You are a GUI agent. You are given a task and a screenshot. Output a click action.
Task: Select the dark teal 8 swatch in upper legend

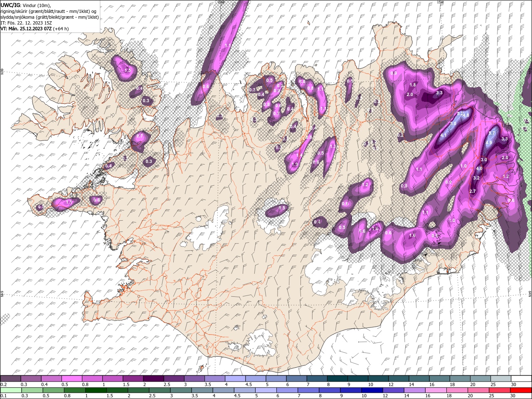pos(337,379)
